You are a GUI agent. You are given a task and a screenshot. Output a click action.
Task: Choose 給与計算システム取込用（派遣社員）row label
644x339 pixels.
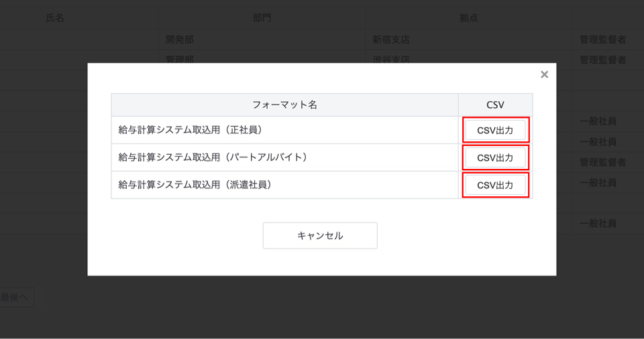(196, 184)
